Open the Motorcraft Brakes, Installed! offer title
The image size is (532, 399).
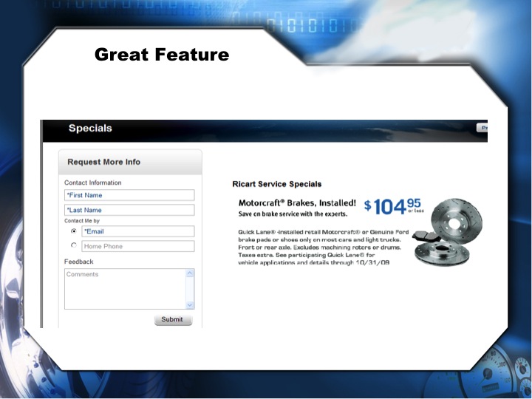click(297, 202)
